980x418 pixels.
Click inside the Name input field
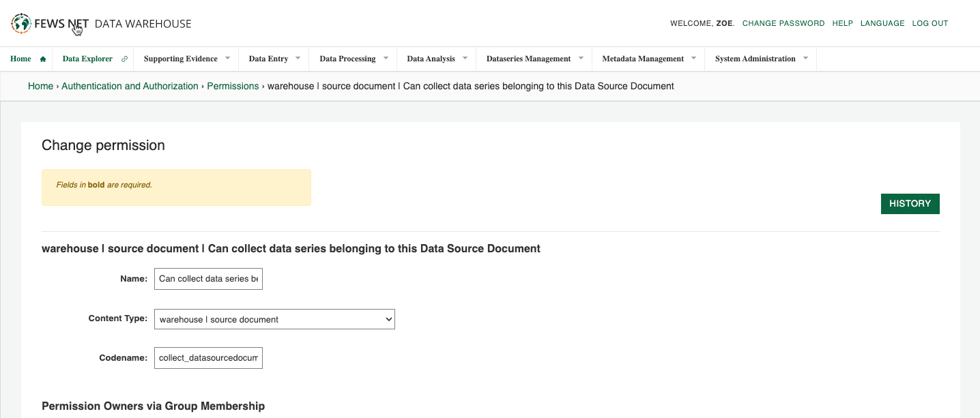tap(208, 278)
